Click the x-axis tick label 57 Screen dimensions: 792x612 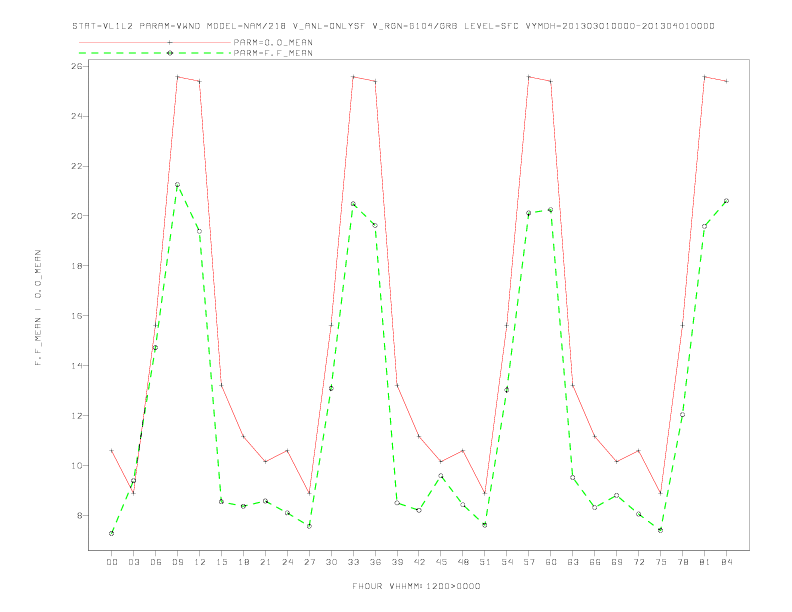coord(529,562)
